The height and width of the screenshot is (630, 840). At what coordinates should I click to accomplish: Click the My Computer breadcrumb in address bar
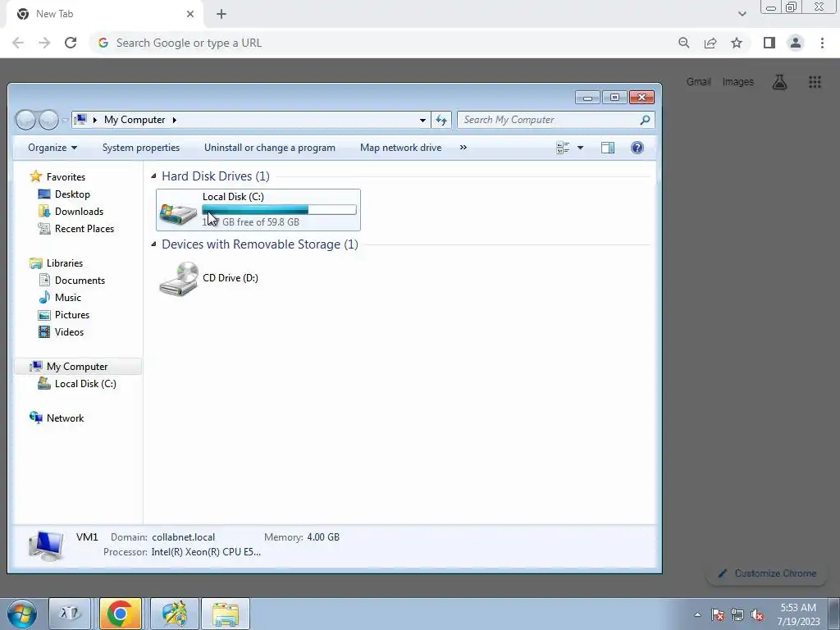point(135,120)
